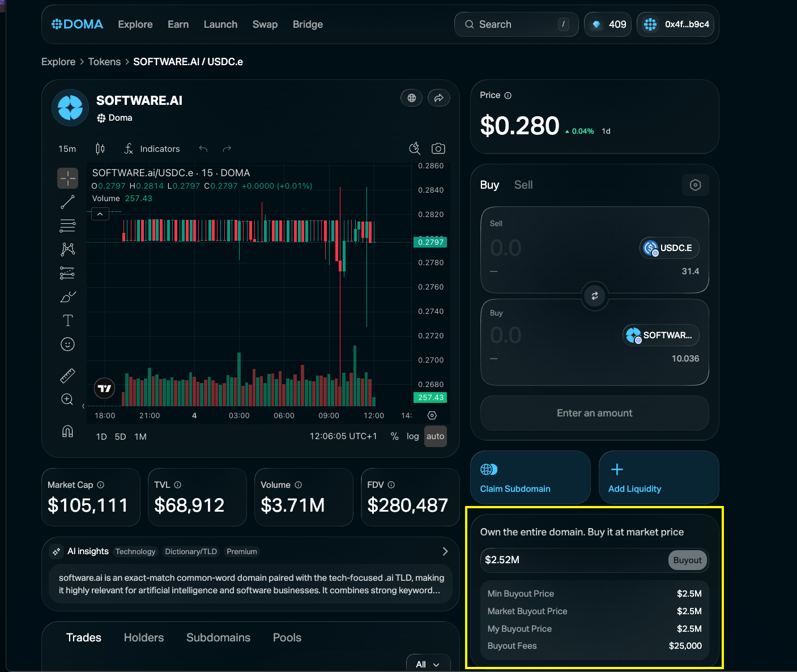Go to Bridge in top navigation
797x672 pixels.
(x=308, y=24)
